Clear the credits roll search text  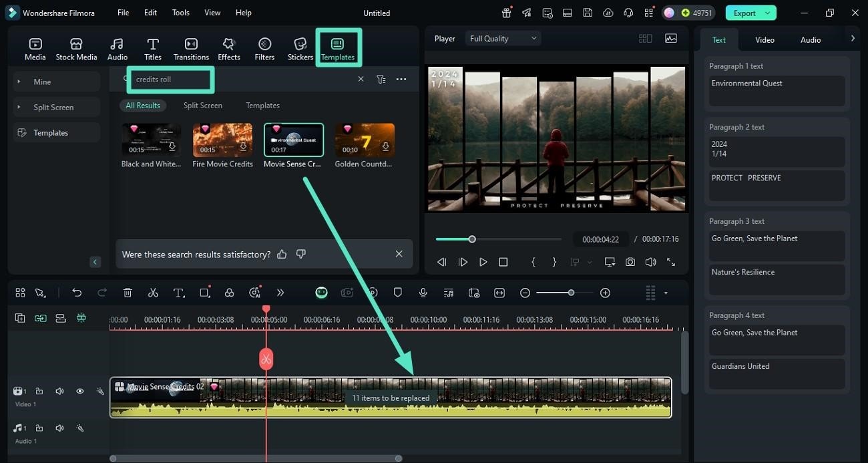point(361,79)
